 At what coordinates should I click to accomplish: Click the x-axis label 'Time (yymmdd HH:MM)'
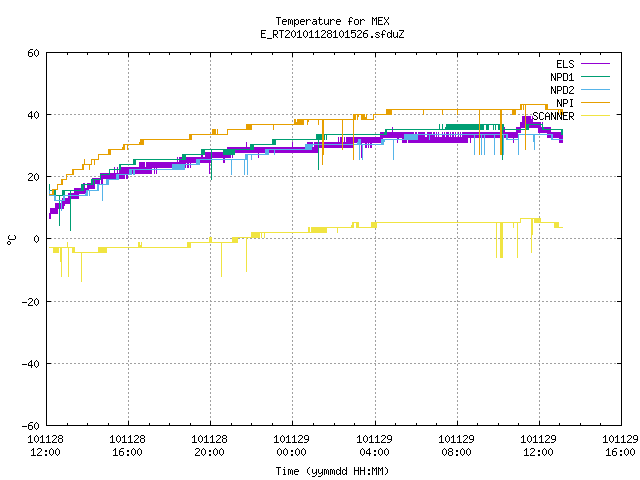click(x=332, y=471)
